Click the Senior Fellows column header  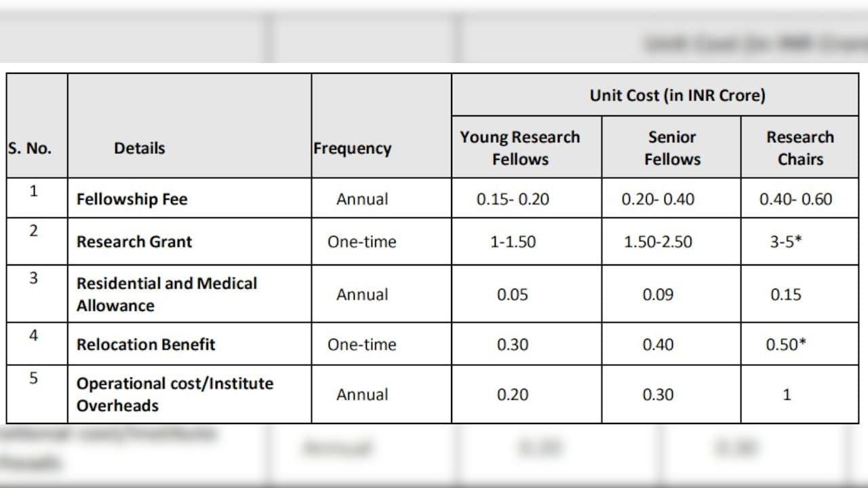pyautogui.click(x=672, y=148)
